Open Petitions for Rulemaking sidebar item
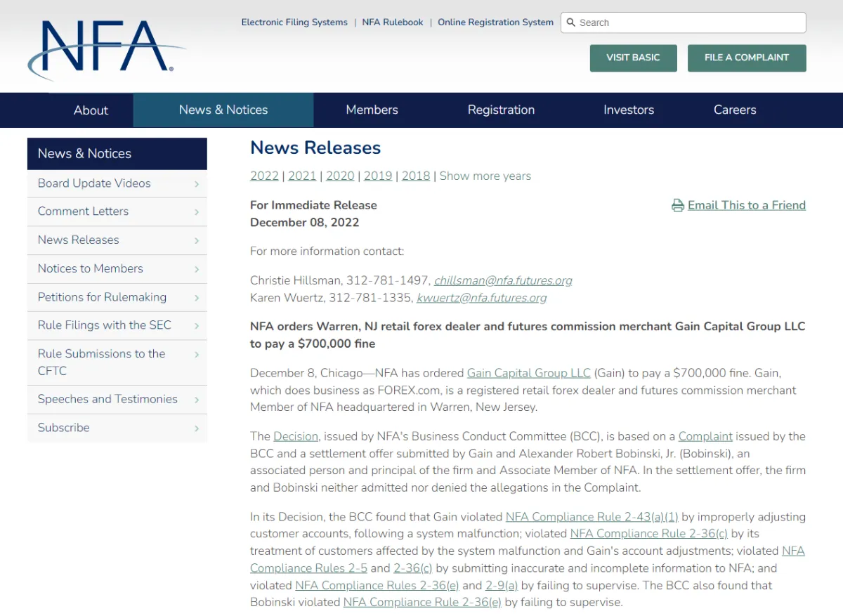 coord(117,298)
